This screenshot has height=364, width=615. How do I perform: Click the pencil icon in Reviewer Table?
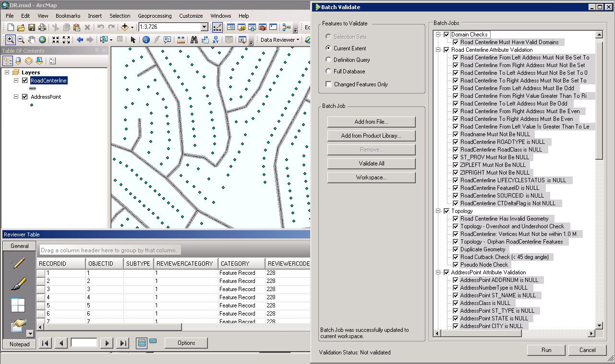point(18,263)
